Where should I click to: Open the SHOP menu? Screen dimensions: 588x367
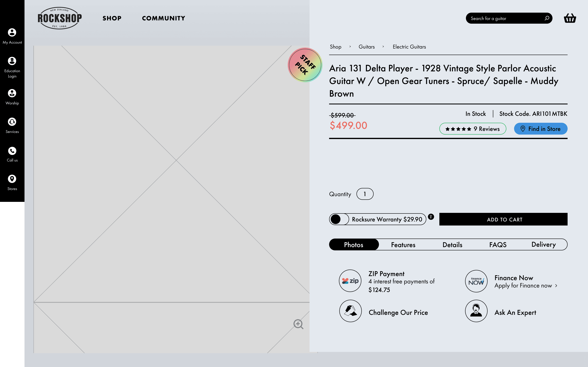(112, 18)
